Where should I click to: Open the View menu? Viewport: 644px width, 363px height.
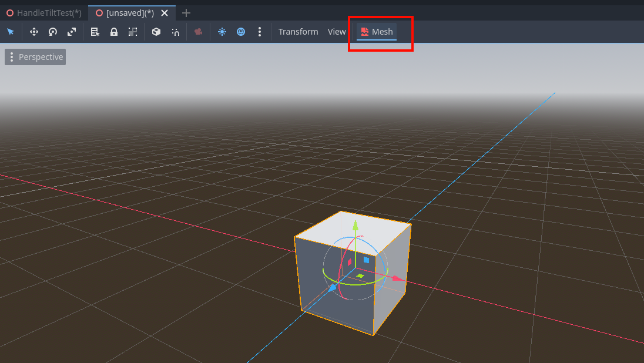[336, 32]
